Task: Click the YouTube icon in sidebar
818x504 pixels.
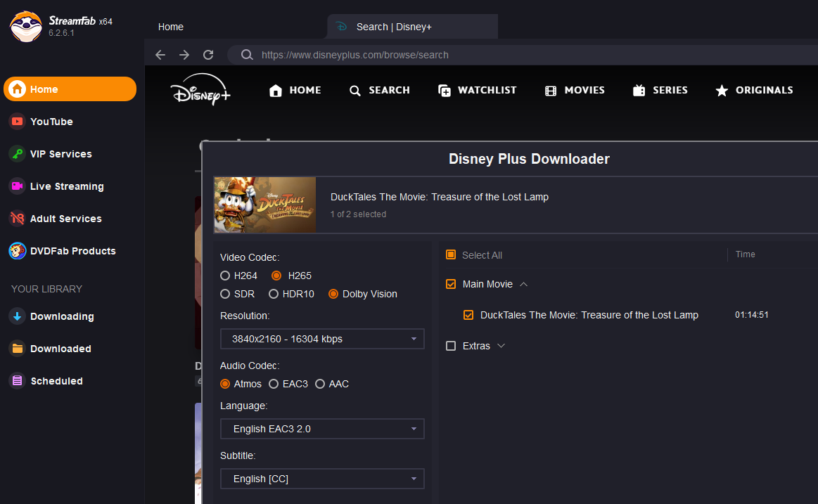Action: (x=17, y=122)
